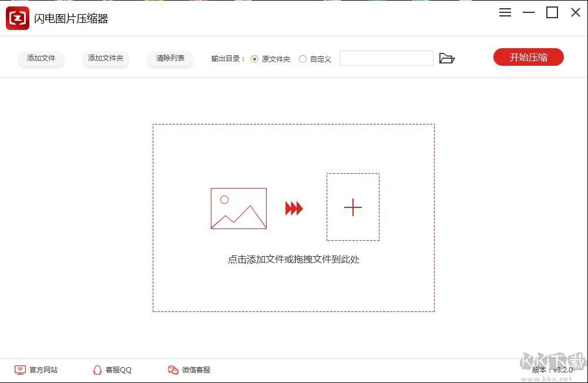This screenshot has height=383, width=588.
Task: Click the image placeholder icon in drop zone
Action: pyautogui.click(x=238, y=208)
